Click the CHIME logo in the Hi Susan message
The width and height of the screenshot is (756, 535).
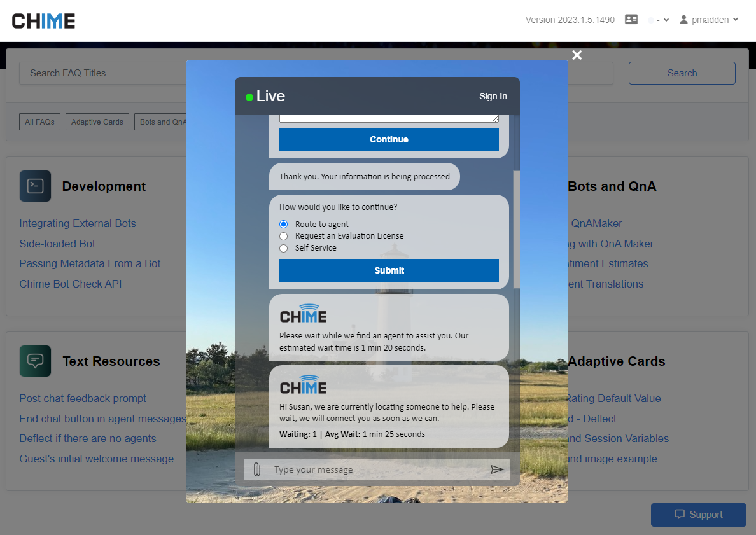click(x=304, y=385)
